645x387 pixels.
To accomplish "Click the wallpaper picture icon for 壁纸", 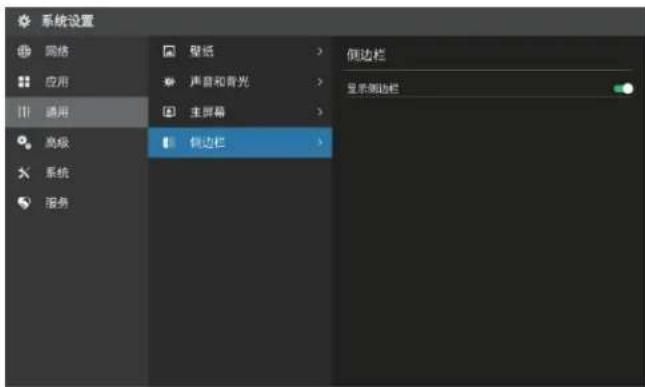I will click(169, 51).
